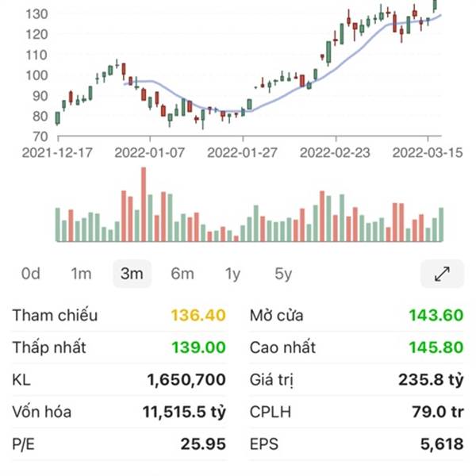Click the Cao nhất label
The width and height of the screenshot is (476, 476).
282,347
